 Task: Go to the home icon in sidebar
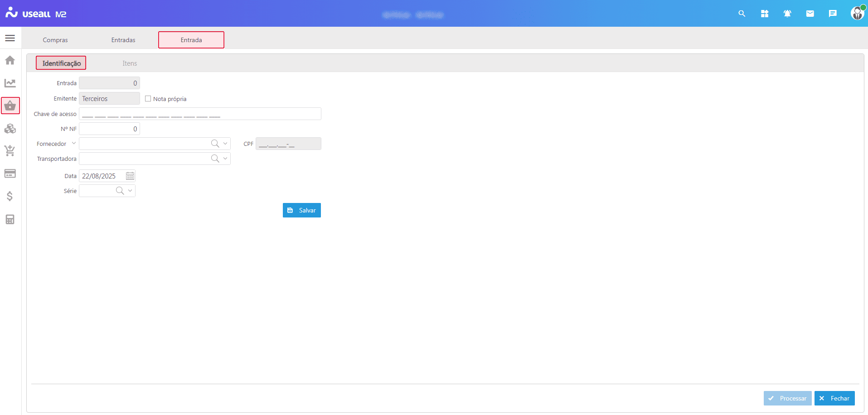(x=10, y=60)
